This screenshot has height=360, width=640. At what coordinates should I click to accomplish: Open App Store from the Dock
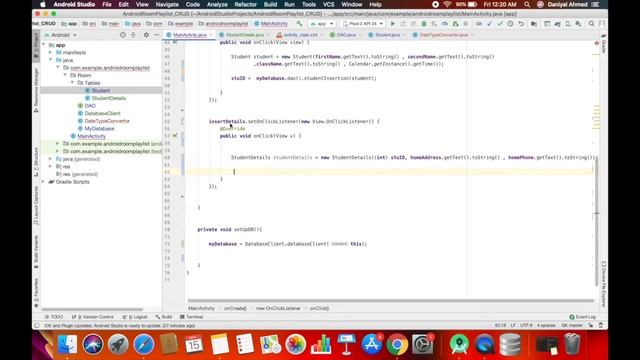click(371, 344)
